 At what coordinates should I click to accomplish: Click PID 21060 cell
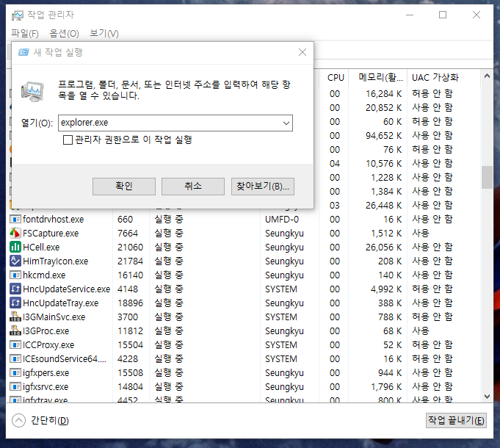pyautogui.click(x=131, y=247)
